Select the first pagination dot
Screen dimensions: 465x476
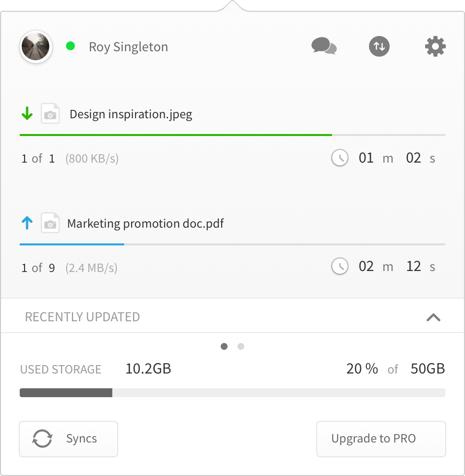point(224,346)
